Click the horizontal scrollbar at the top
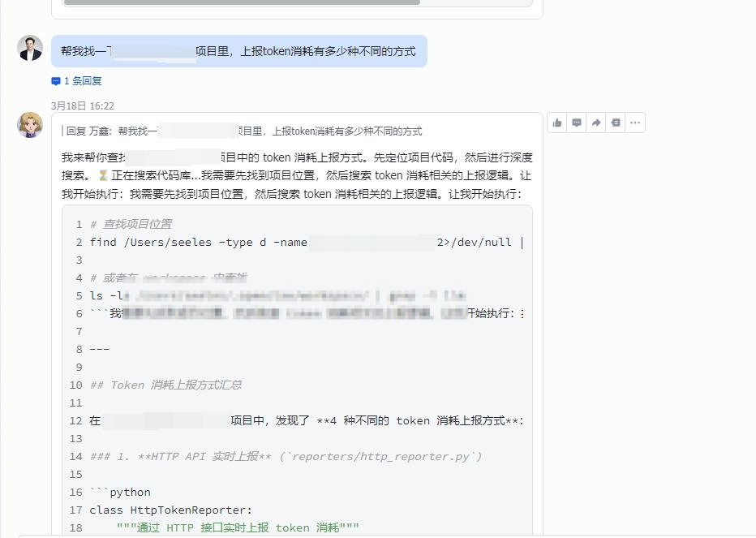This screenshot has width=756, height=538. pos(242,2)
